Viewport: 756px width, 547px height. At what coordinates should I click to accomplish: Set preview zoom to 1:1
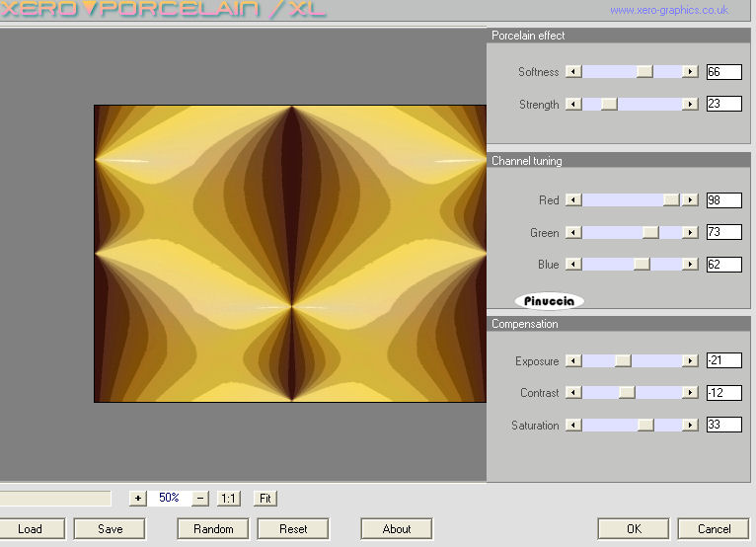click(229, 499)
